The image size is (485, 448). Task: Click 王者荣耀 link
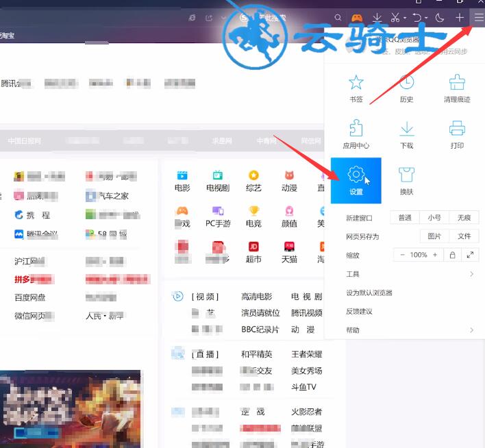[x=306, y=354]
